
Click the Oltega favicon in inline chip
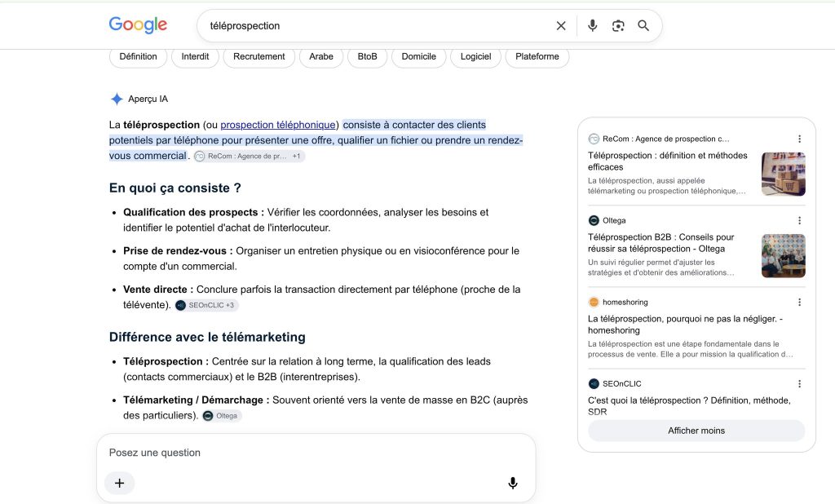208,416
